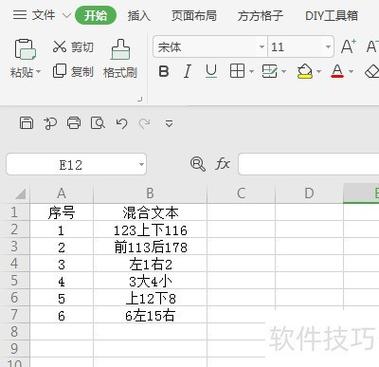
Task: Select row 1 header
Action: [15, 212]
